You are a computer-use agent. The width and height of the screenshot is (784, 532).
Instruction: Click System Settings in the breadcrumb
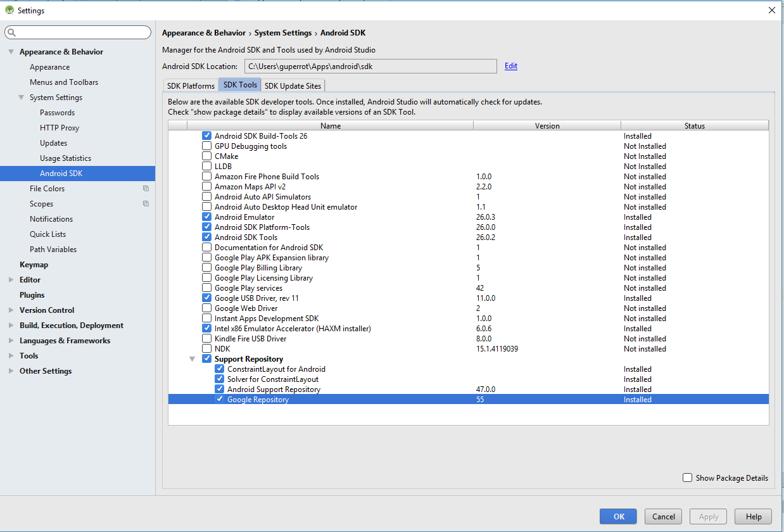tap(283, 33)
